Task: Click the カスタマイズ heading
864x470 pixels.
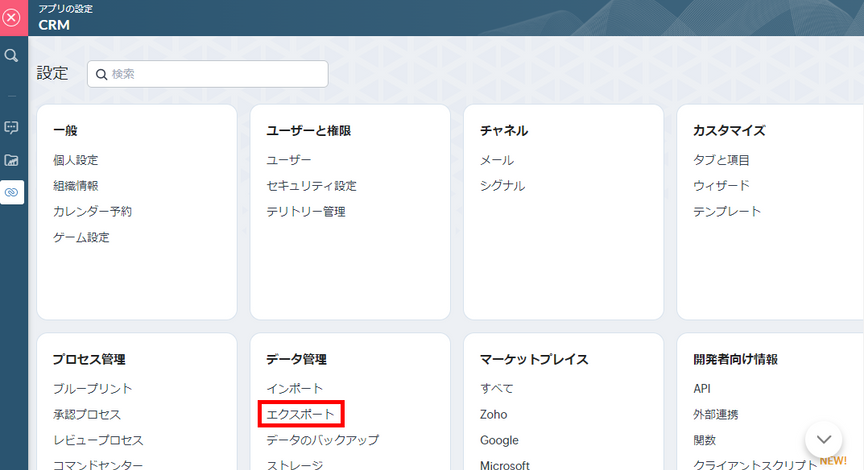Action: 730,131
